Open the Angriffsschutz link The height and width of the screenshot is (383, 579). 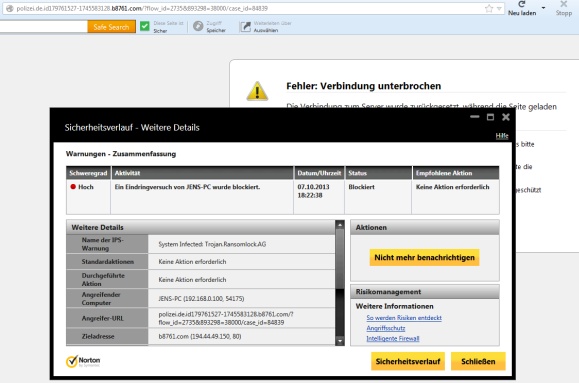click(386, 328)
